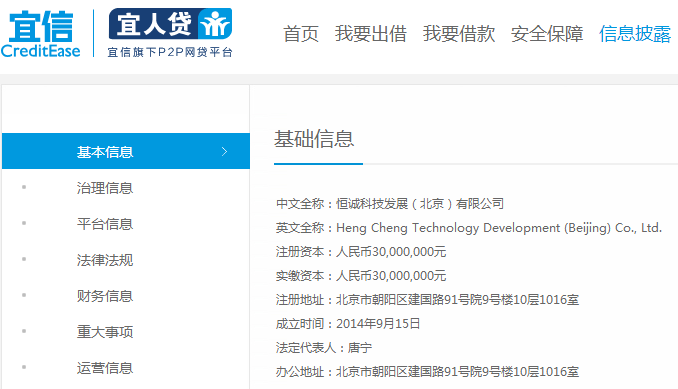Screen dimensions: 678x389
Task: Click the people icon in 宜人贷 logo
Action: (x=215, y=24)
